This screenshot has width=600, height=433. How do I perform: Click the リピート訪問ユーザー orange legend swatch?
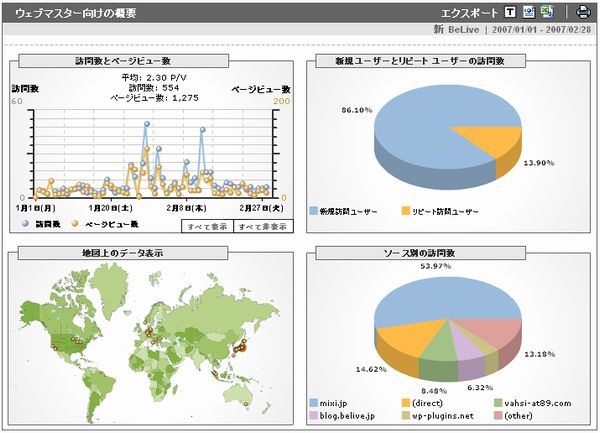pyautogui.click(x=406, y=211)
